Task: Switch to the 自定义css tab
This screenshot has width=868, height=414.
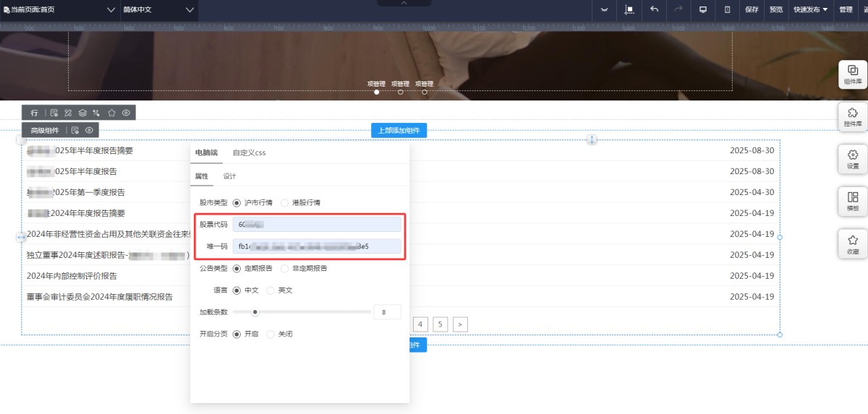Action: (x=249, y=152)
